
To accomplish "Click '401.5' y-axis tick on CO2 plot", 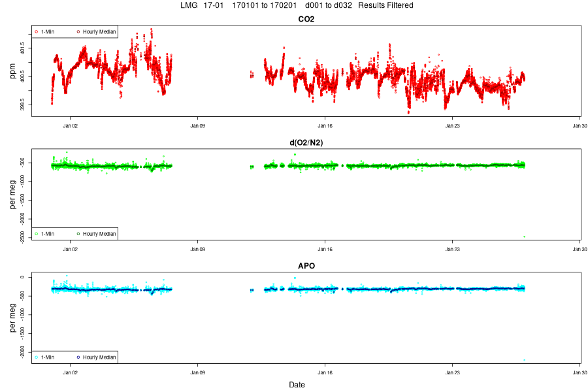I will pos(22,48).
